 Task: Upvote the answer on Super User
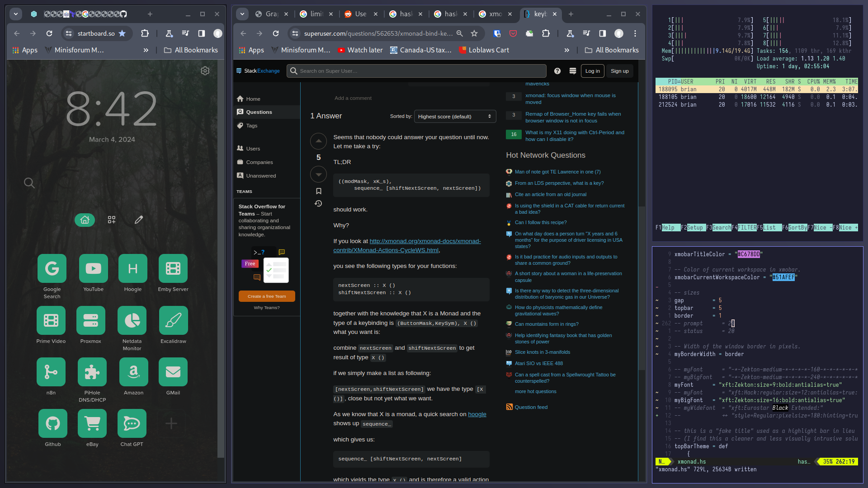pos(318,141)
